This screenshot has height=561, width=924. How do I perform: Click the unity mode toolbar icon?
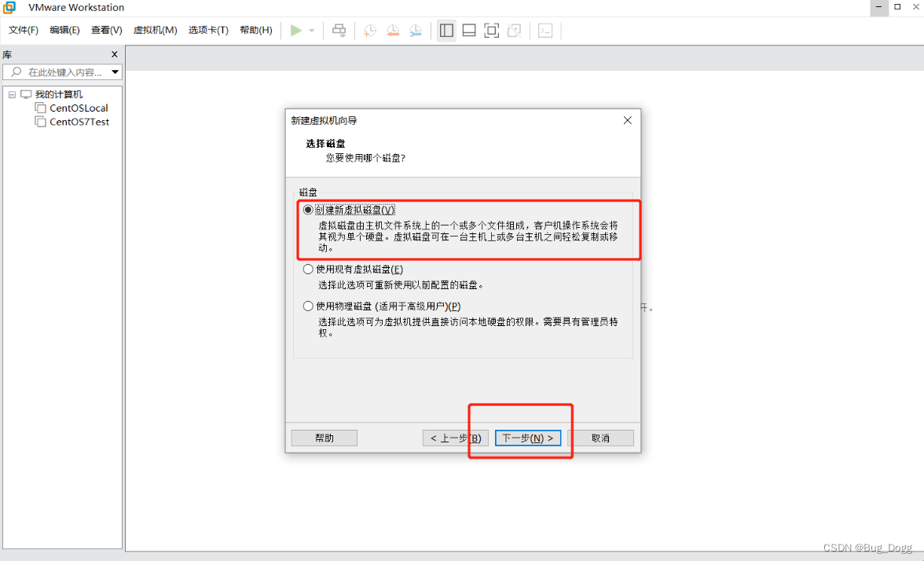coord(514,30)
